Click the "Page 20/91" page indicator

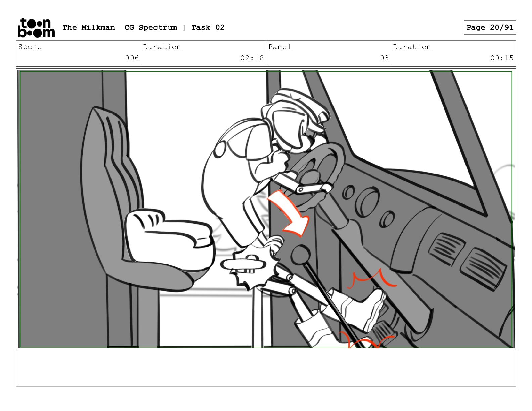tap(490, 28)
